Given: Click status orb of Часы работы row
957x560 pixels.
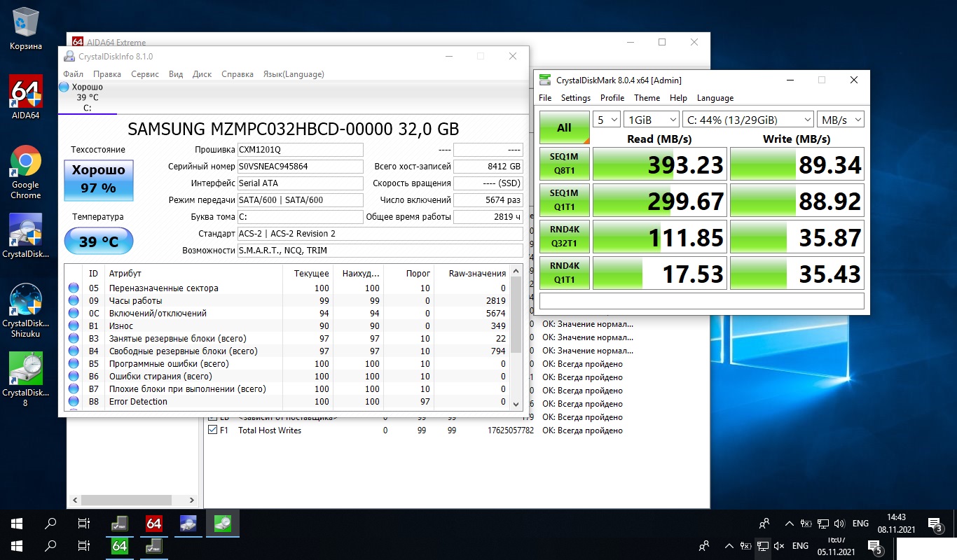Looking at the screenshot, I should (x=74, y=301).
